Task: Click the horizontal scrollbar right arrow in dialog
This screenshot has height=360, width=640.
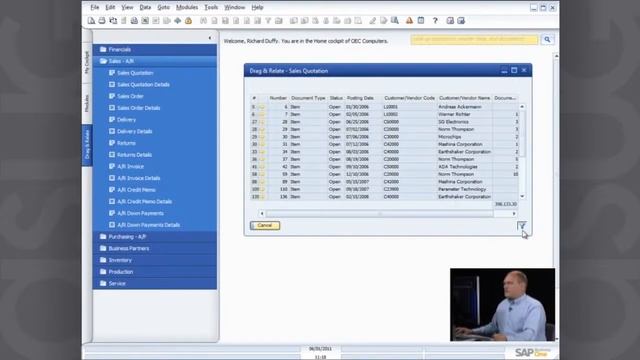Action: tap(514, 213)
